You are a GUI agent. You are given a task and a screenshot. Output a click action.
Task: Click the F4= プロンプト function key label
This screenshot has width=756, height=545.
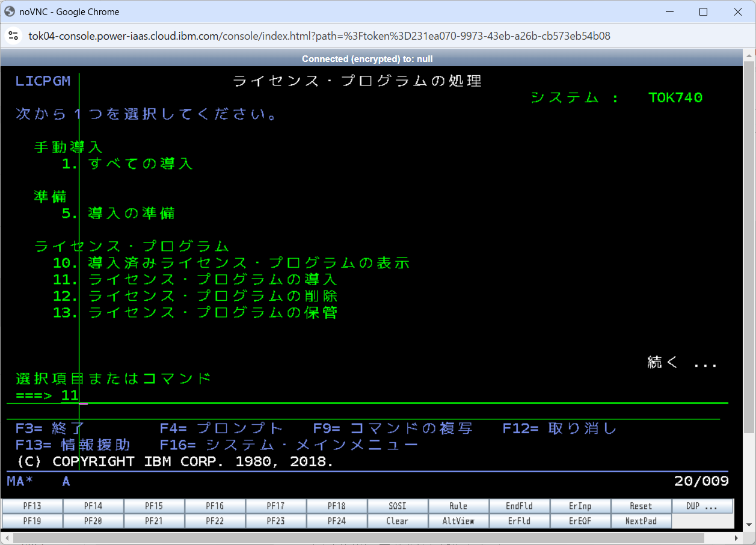(221, 428)
